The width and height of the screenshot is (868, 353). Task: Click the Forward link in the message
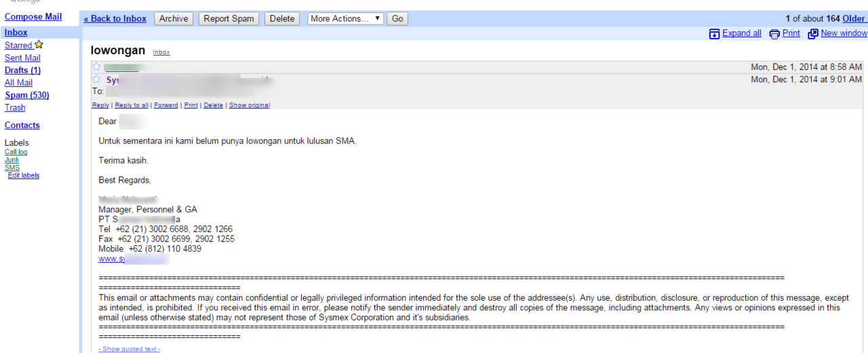(166, 105)
